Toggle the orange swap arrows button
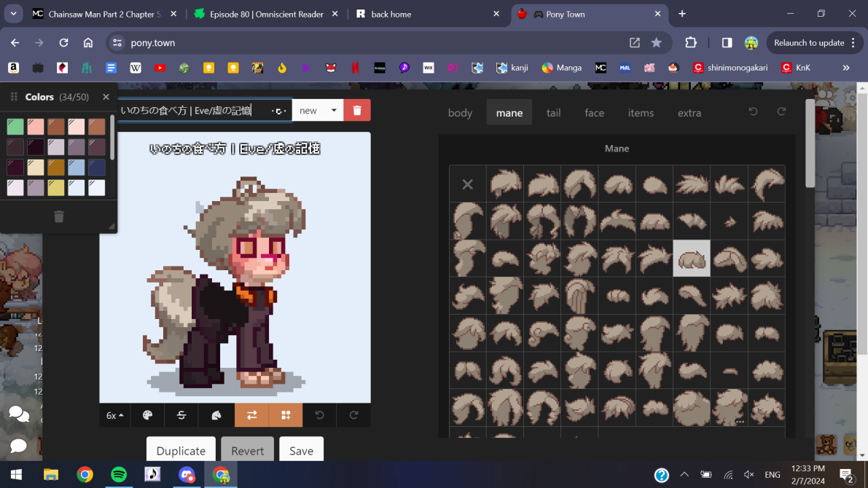The width and height of the screenshot is (868, 488). 251,415
